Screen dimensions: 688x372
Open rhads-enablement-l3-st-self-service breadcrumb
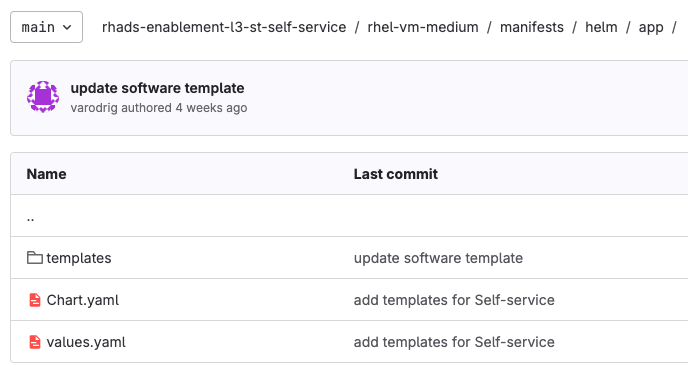(224, 27)
